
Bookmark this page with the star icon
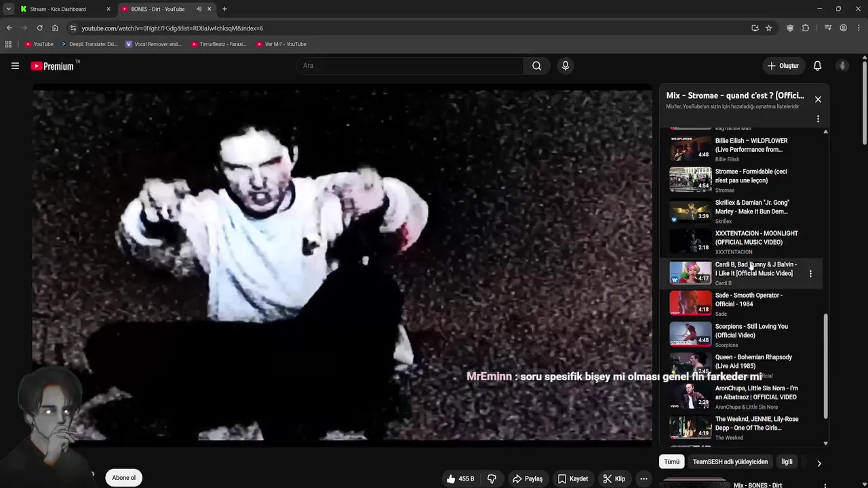[x=768, y=28]
